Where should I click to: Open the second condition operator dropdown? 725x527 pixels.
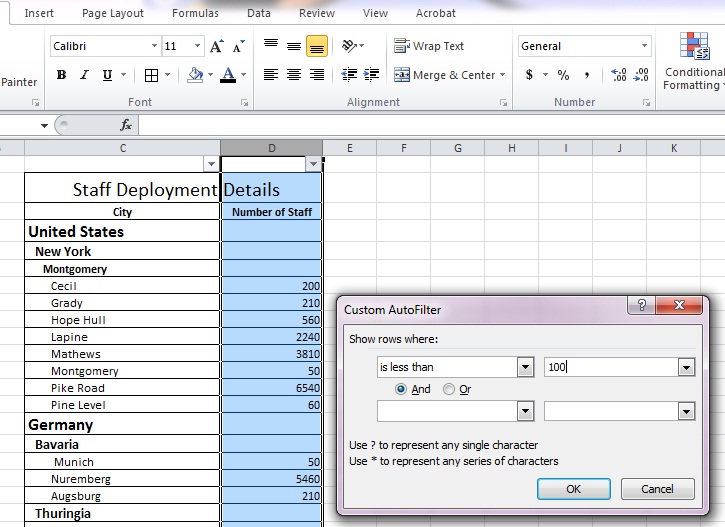point(525,411)
